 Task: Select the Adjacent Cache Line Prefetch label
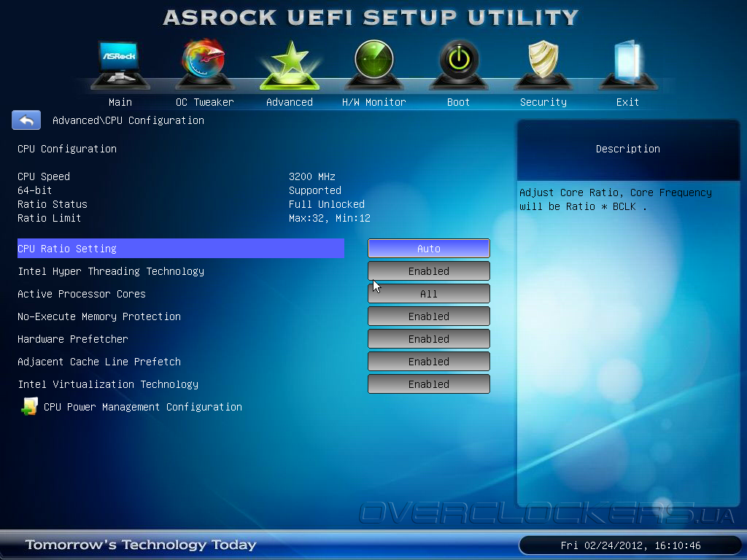99,362
